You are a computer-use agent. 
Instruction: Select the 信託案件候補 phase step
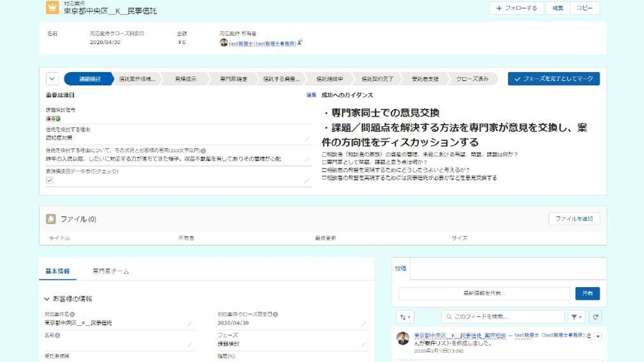tap(137, 79)
